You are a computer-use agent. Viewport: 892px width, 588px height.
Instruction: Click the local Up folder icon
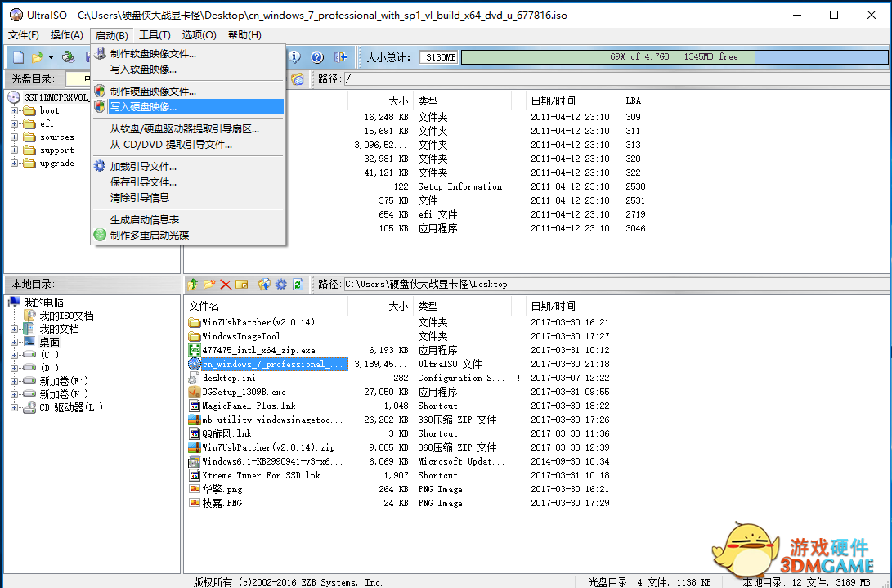193,284
